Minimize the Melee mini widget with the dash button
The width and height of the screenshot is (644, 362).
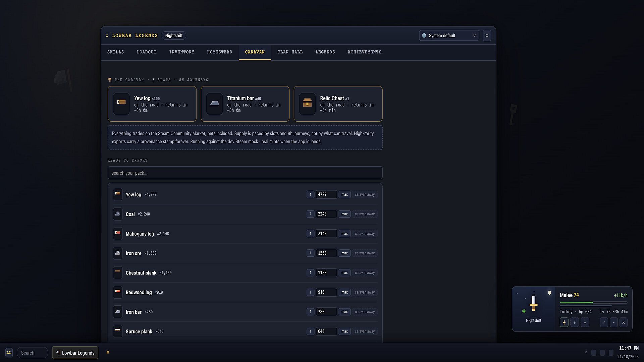click(x=614, y=322)
